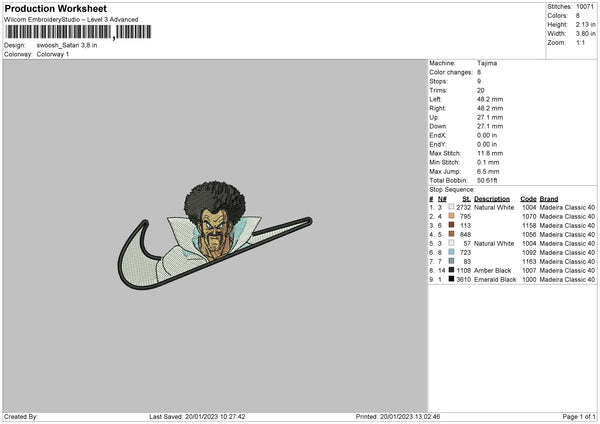Click the Trims value 20
The height and width of the screenshot is (424, 600).
click(481, 90)
